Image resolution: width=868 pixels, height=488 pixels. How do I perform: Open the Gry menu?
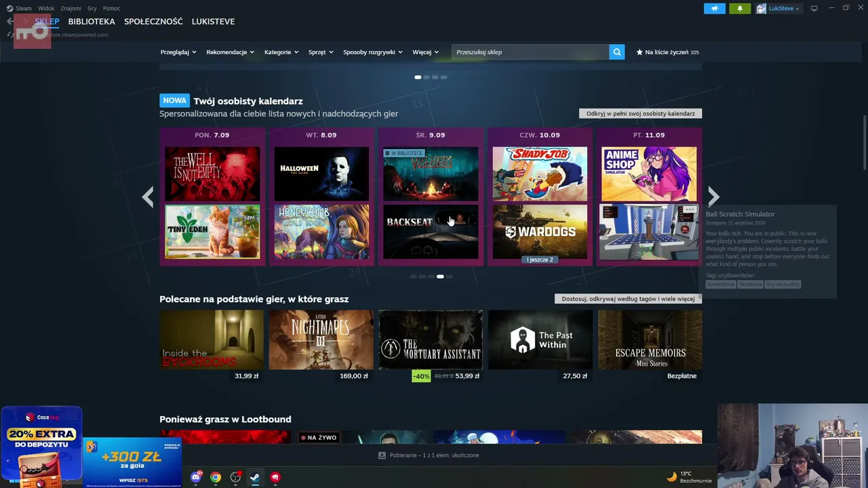[92, 8]
